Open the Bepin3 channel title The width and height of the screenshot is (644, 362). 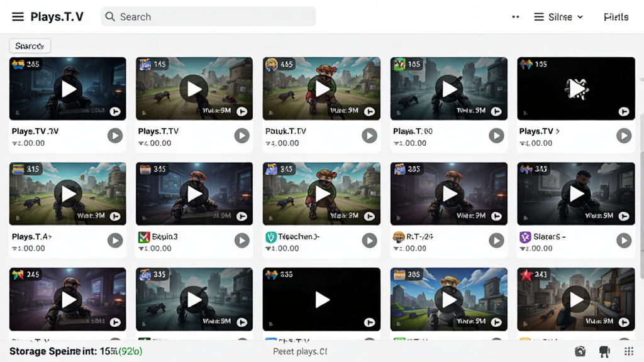pyautogui.click(x=165, y=237)
